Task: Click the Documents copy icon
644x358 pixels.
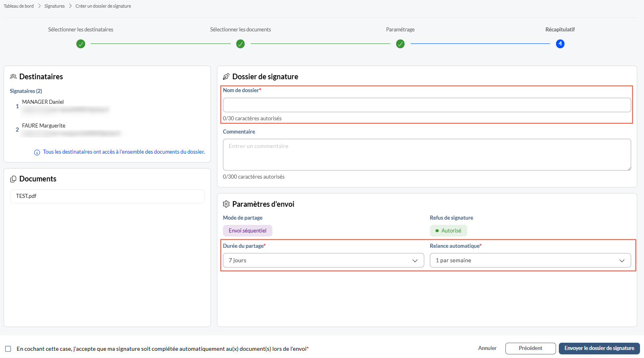Action: 13,179
